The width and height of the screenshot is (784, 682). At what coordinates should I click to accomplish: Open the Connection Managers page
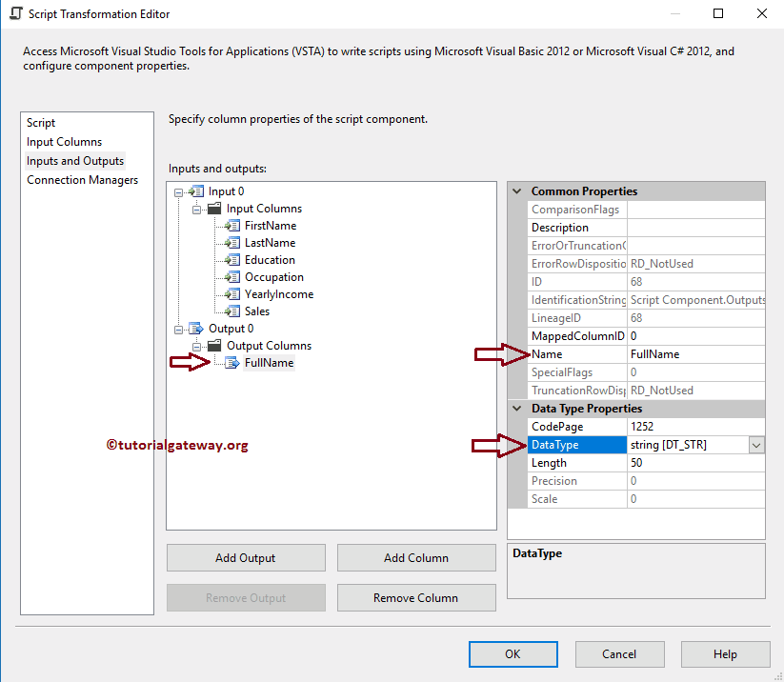click(x=83, y=180)
